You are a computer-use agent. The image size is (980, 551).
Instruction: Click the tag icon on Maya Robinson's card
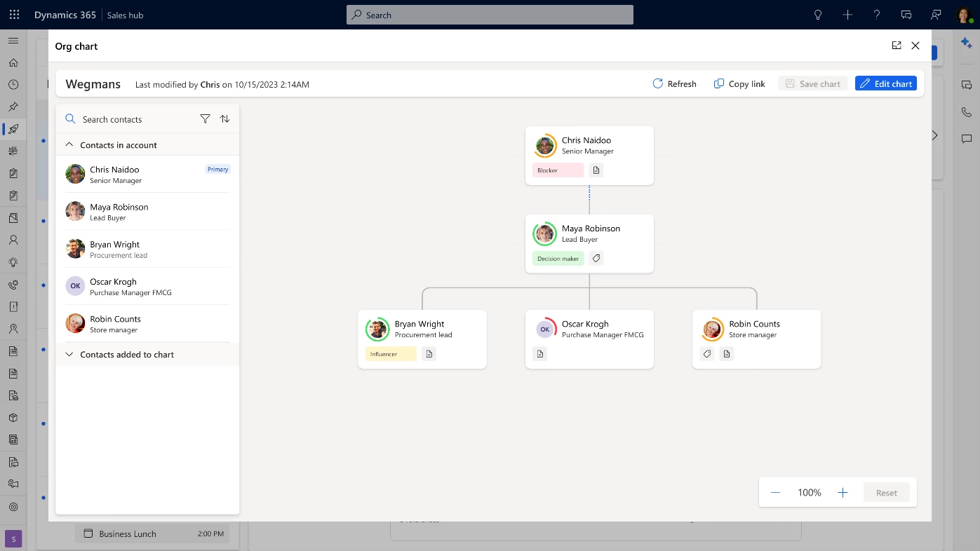point(596,258)
